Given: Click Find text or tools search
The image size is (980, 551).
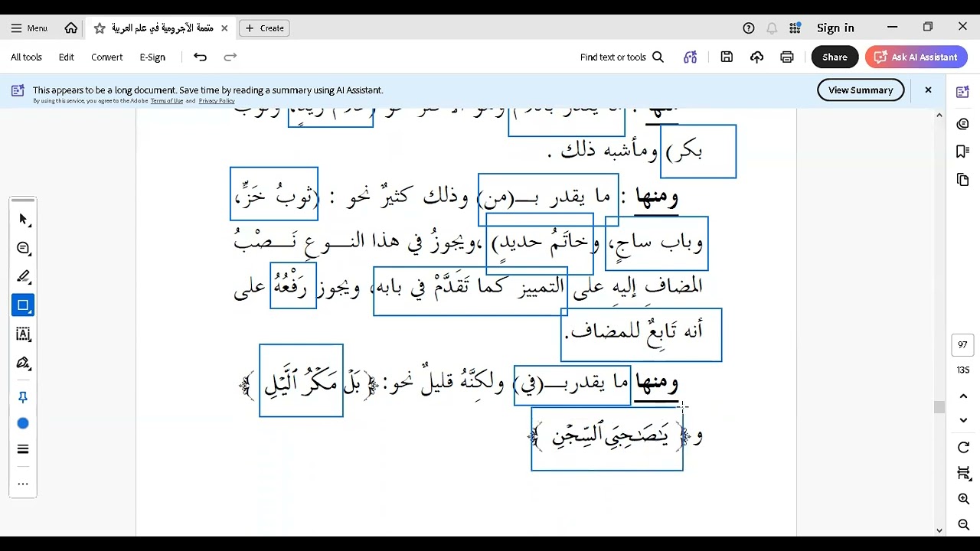Looking at the screenshot, I should 622,57.
